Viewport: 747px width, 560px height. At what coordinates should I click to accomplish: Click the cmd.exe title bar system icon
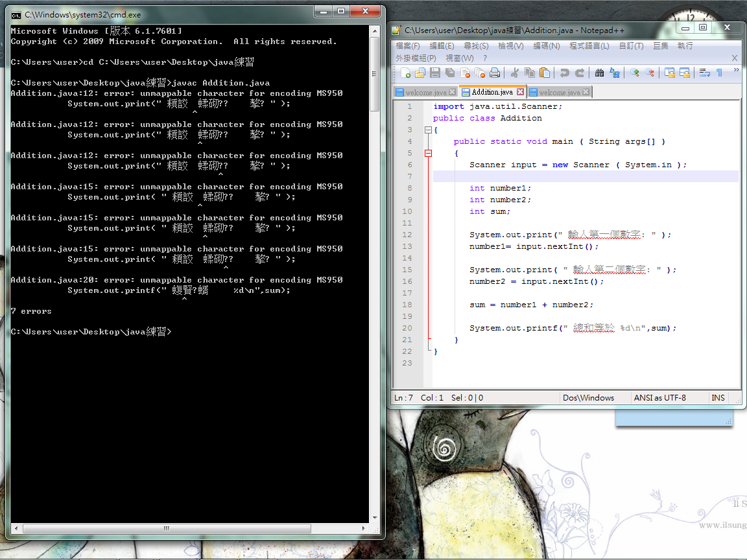point(16,15)
